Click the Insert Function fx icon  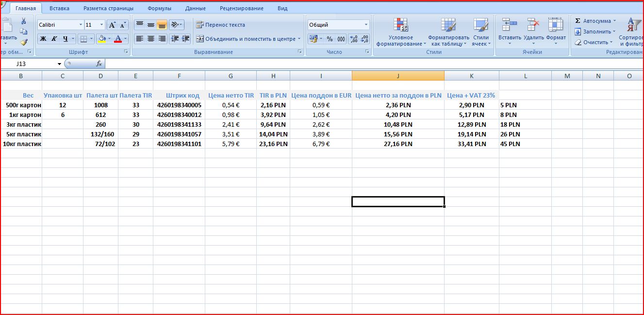(x=99, y=64)
